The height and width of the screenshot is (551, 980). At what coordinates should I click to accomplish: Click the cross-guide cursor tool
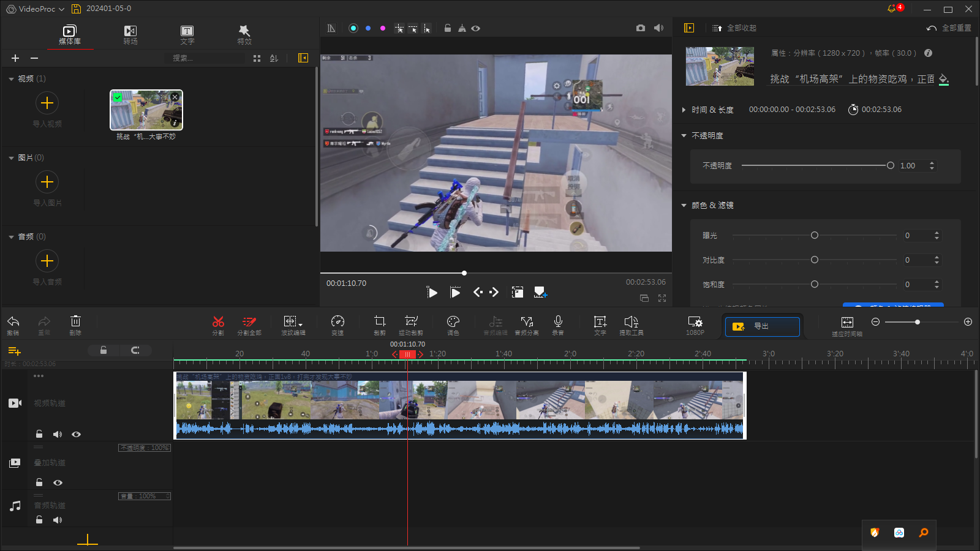[399, 28]
